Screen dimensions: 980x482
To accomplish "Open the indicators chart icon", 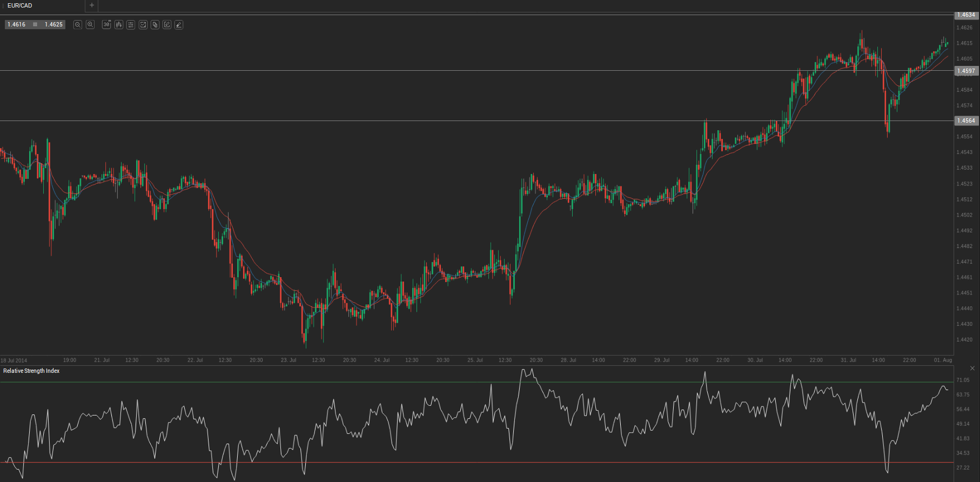I will pos(143,25).
